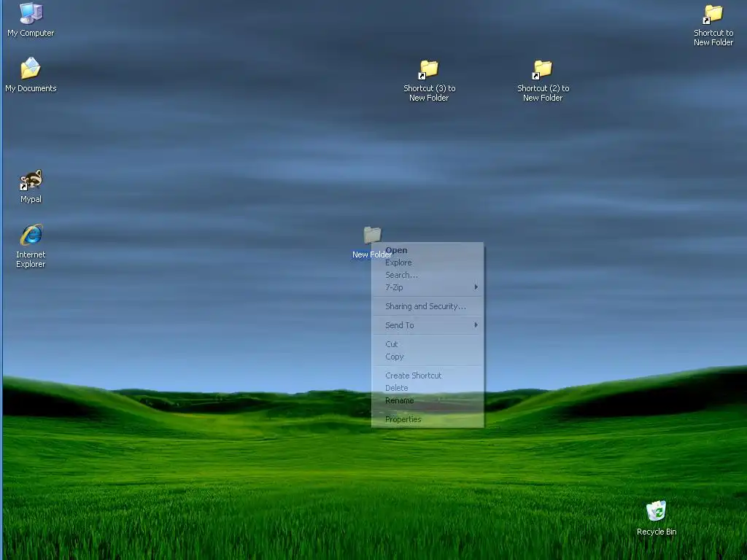
Task: Choose Copy from the context menu
Action: click(427, 356)
